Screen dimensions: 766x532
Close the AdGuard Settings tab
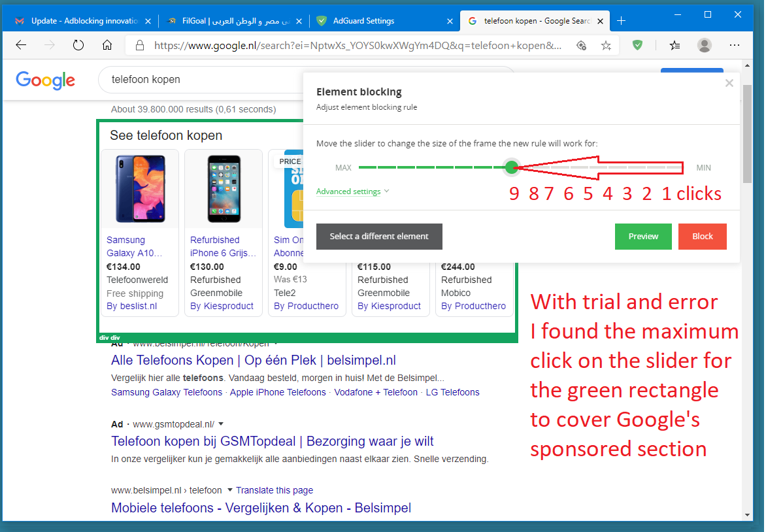[x=450, y=21]
